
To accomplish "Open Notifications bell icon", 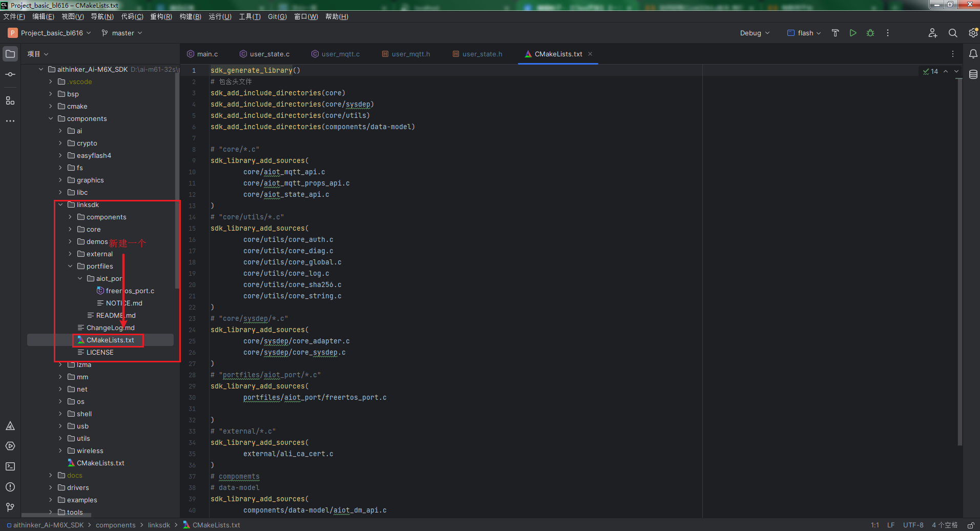I will click(973, 54).
